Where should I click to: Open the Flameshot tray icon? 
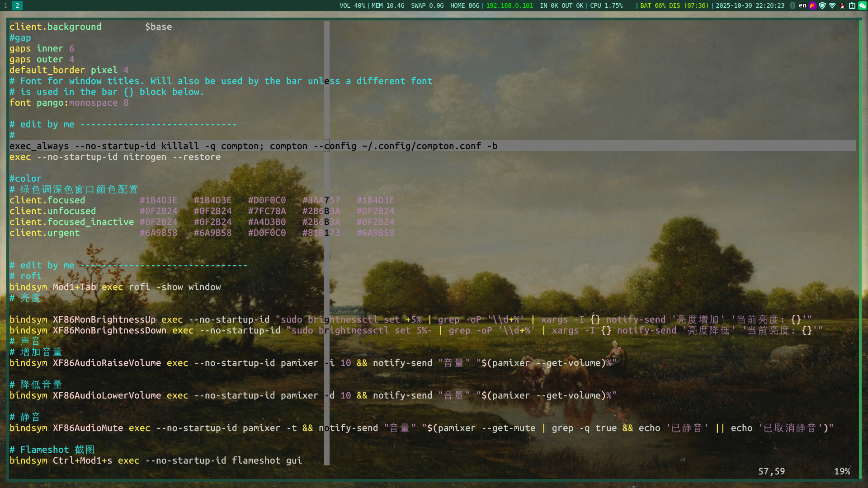(x=812, y=5)
